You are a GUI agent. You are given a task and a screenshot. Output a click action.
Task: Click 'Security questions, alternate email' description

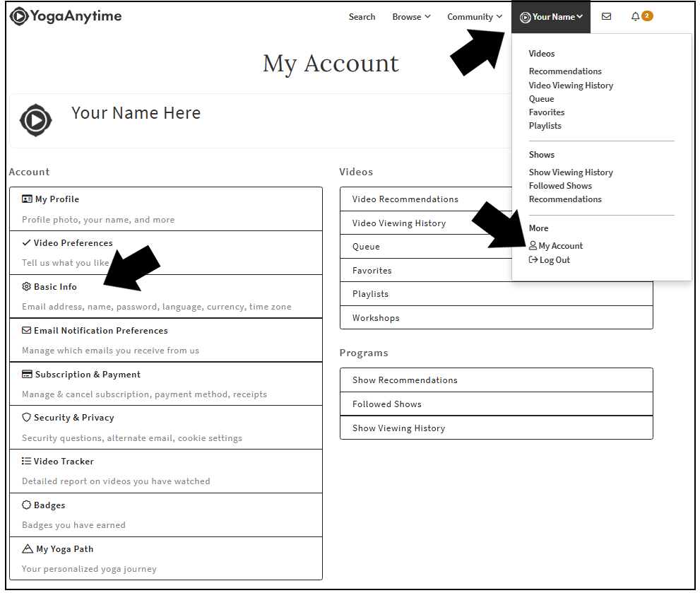click(132, 438)
